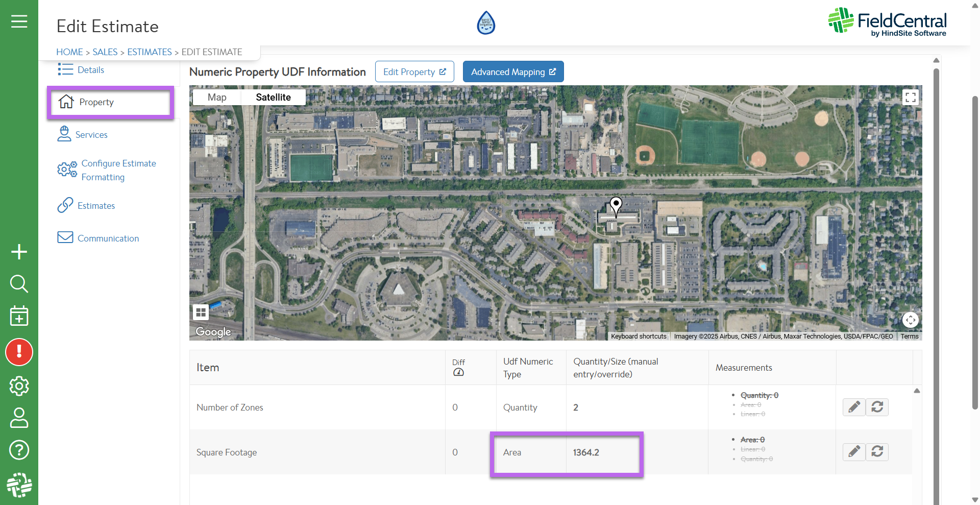This screenshot has height=505, width=980.
Task: Select the Services menu item
Action: click(x=91, y=135)
